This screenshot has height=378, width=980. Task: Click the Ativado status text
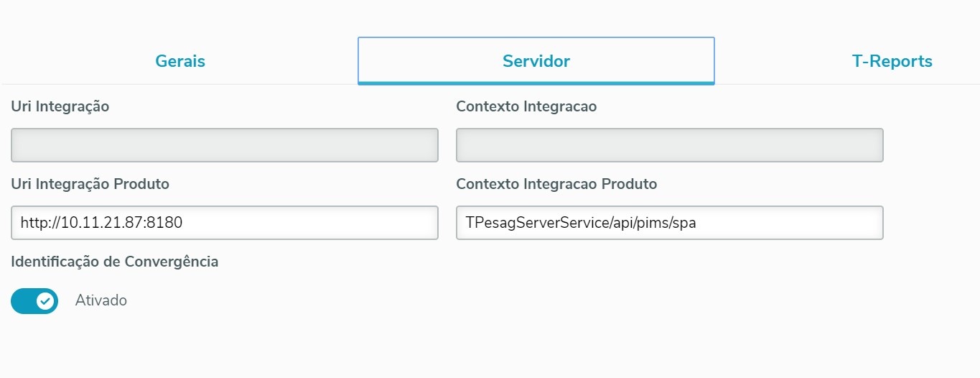pos(101,300)
